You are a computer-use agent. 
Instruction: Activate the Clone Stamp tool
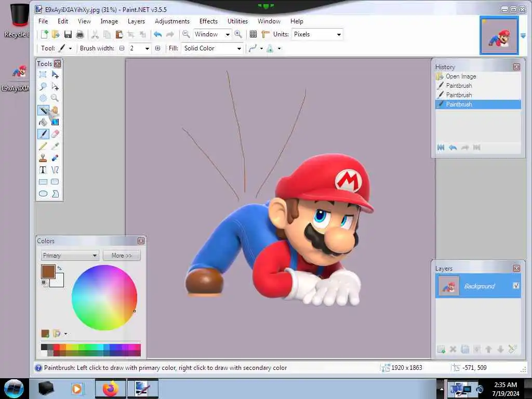43,158
